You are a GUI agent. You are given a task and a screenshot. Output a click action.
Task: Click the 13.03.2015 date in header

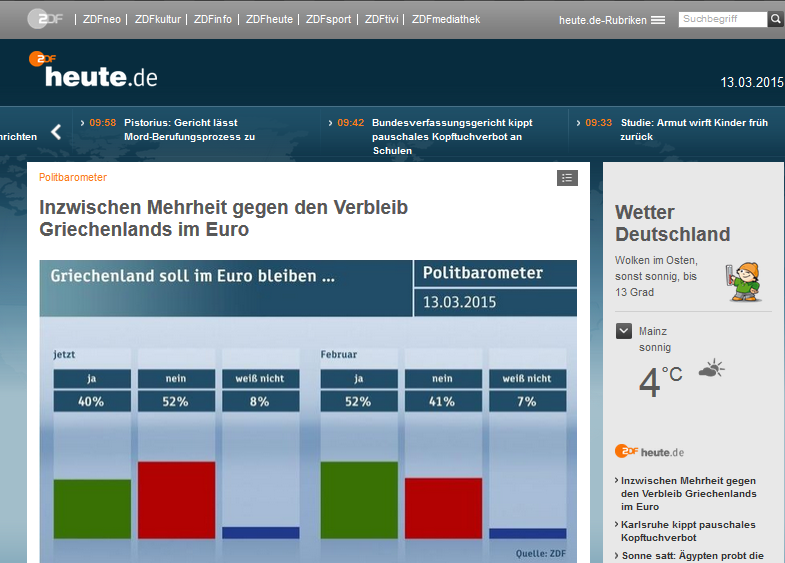pyautogui.click(x=752, y=82)
